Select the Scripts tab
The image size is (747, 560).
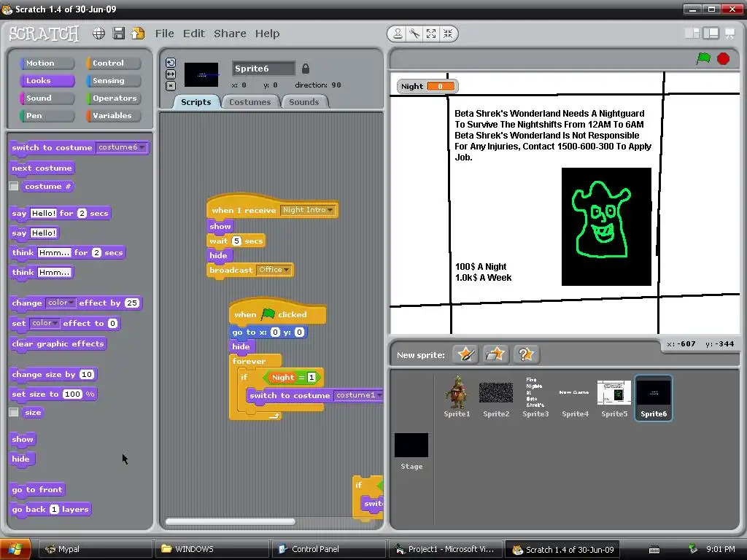click(196, 102)
